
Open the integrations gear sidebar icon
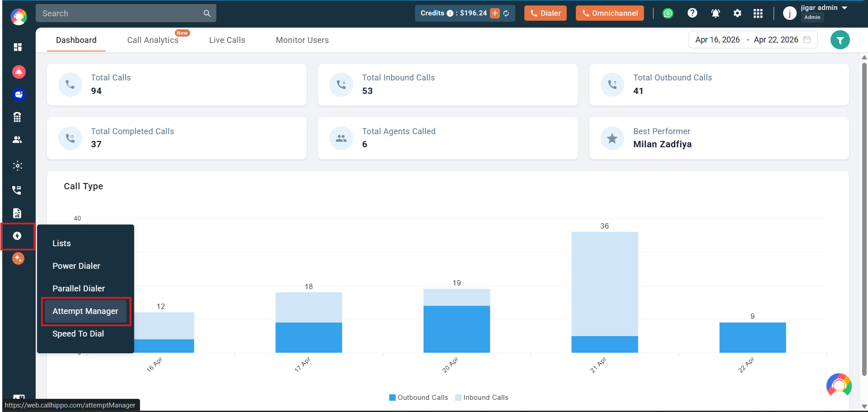tap(18, 166)
